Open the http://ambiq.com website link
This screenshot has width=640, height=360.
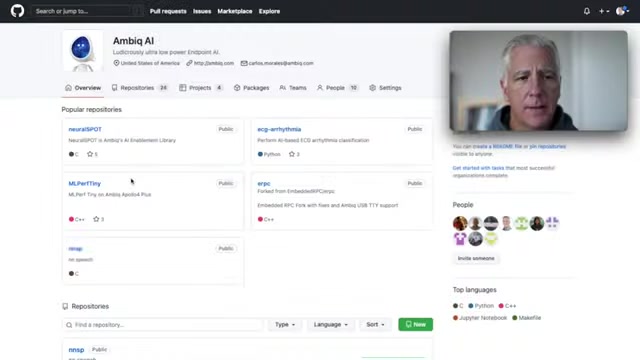click(x=213, y=63)
